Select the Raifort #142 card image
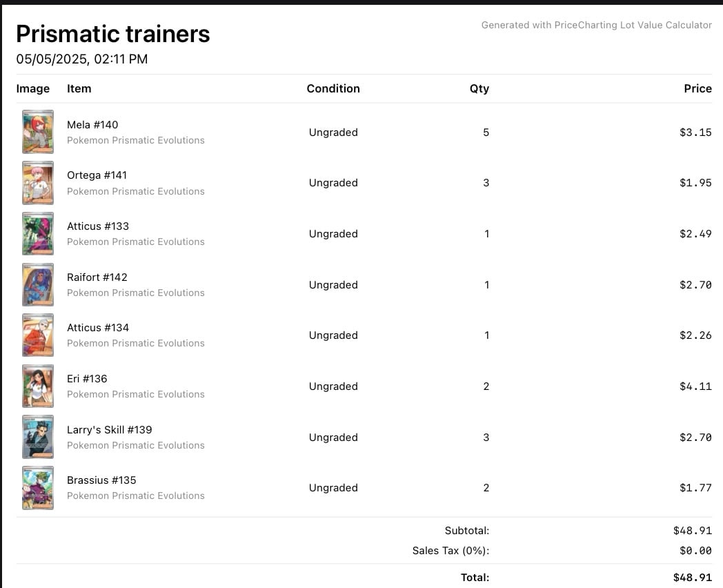Screen dimensions: 723x588 pos(38,284)
